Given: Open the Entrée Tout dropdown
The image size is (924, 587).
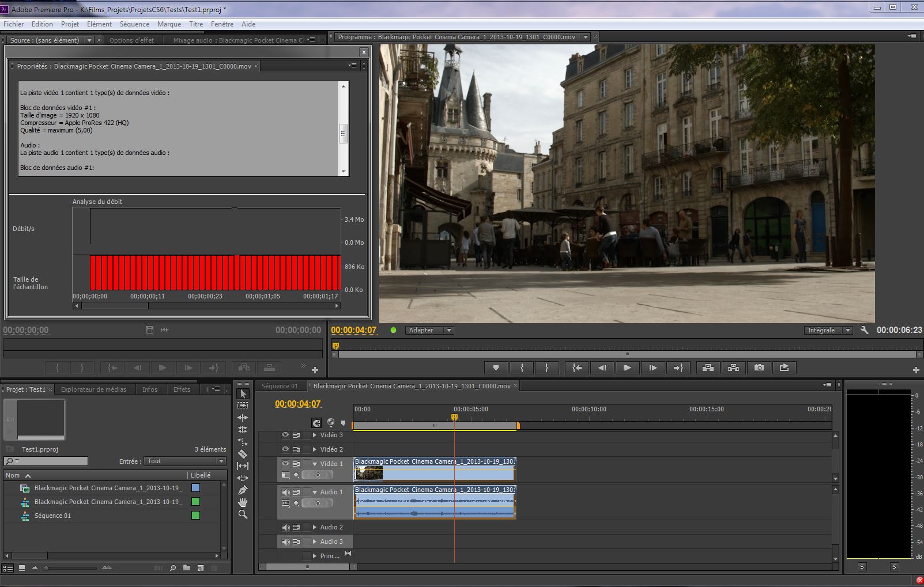Looking at the screenshot, I should tap(184, 461).
